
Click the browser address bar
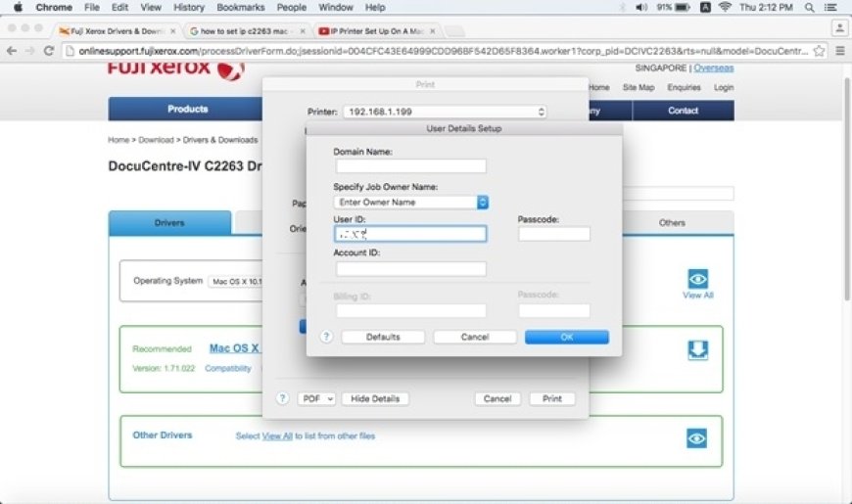443,51
